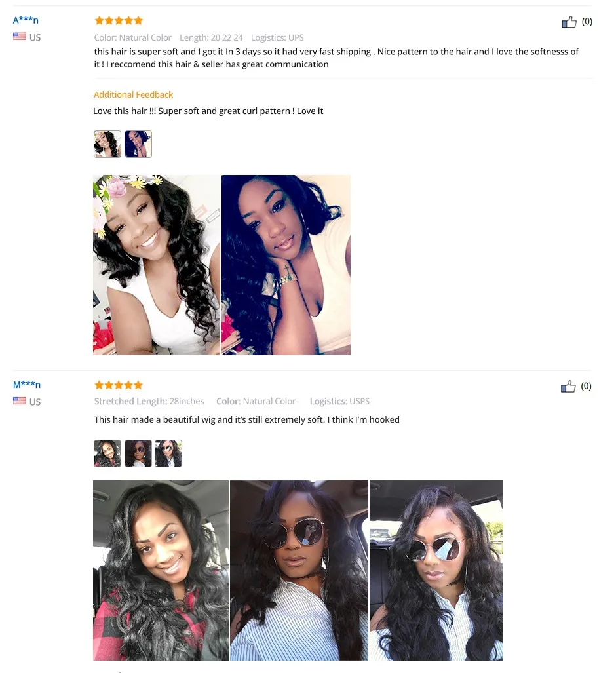Click reviewer name A***n
This screenshot has height=673, width=616.
pos(26,20)
